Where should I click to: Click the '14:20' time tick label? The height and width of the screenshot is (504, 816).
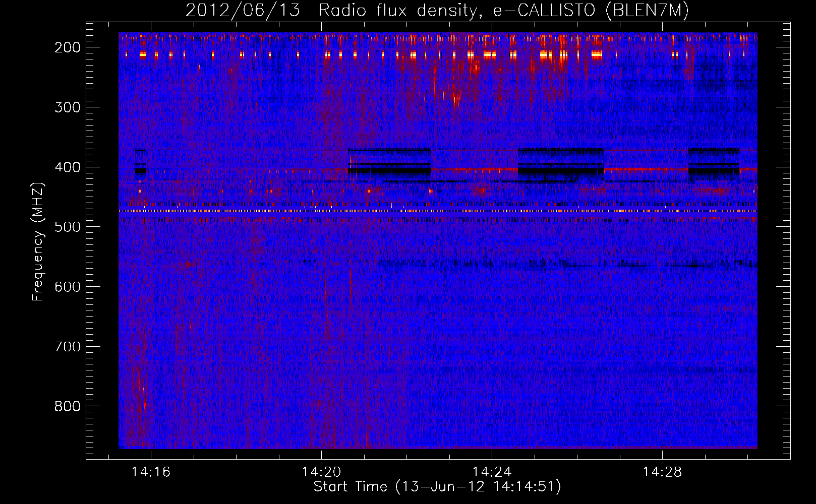point(321,472)
